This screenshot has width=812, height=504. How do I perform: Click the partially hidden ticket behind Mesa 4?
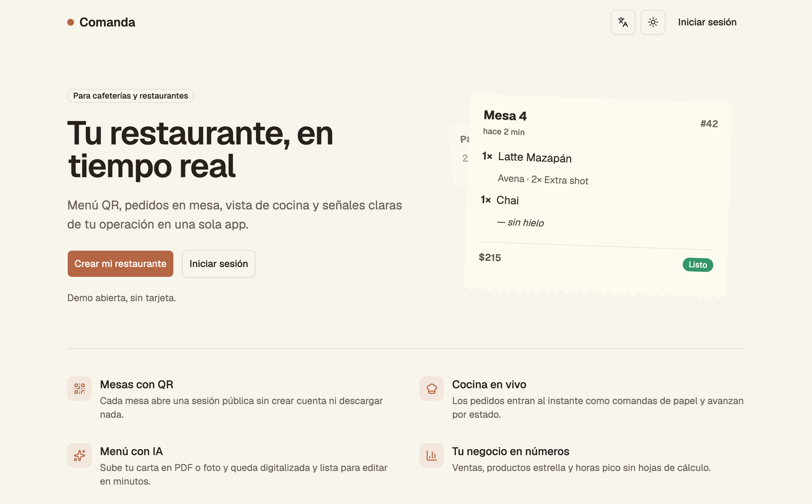tap(460, 155)
